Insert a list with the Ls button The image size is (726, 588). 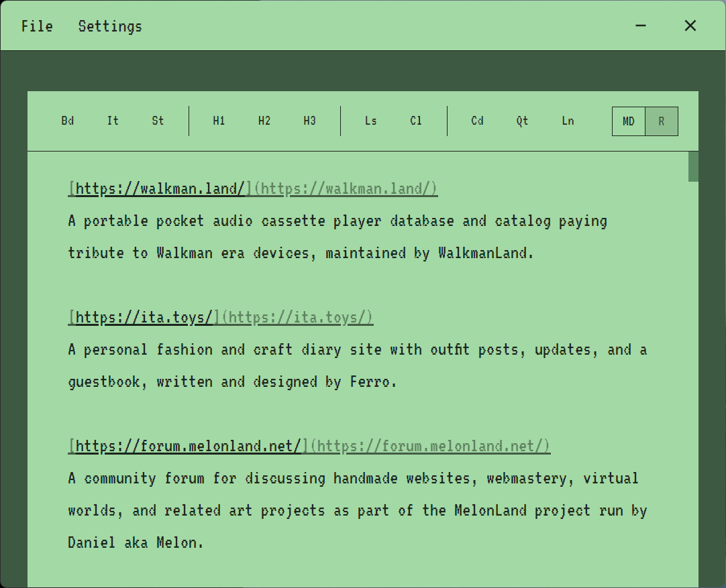point(371,121)
